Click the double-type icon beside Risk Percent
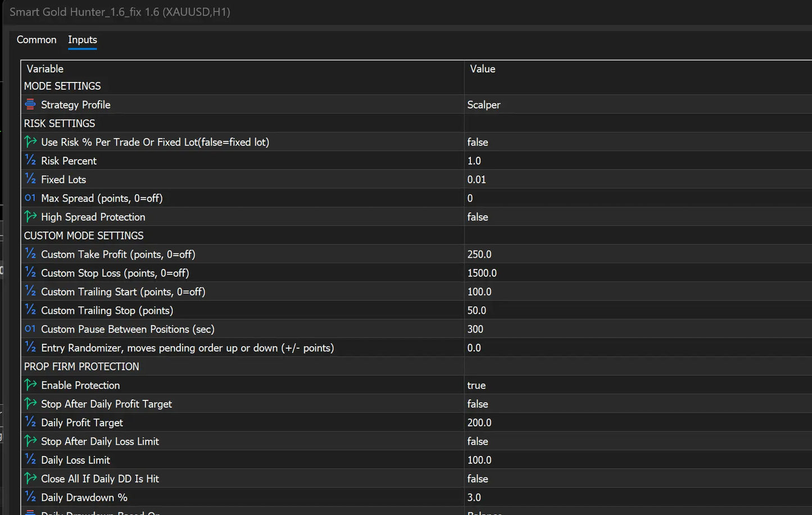Image resolution: width=812 pixels, height=515 pixels. pyautogui.click(x=30, y=161)
